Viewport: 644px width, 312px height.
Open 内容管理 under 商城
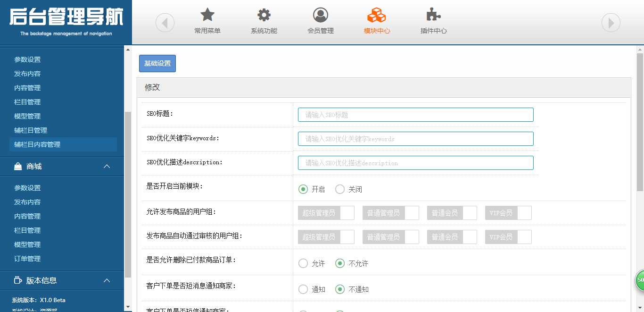(x=27, y=216)
